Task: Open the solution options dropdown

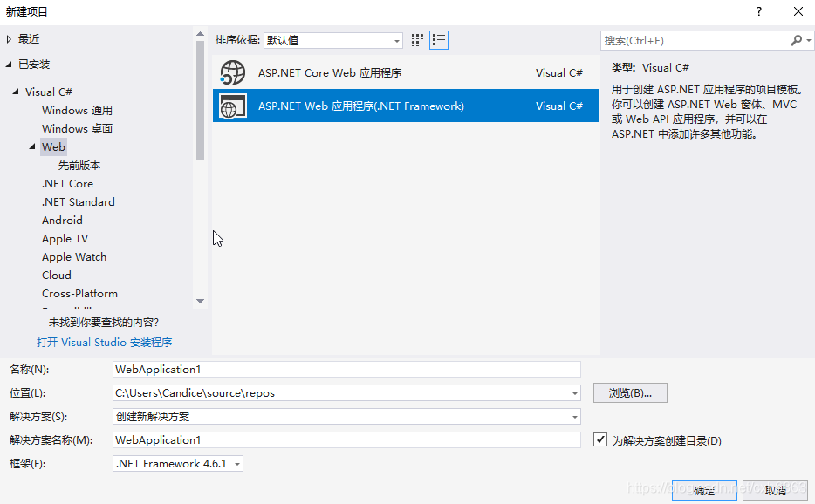Action: (574, 417)
